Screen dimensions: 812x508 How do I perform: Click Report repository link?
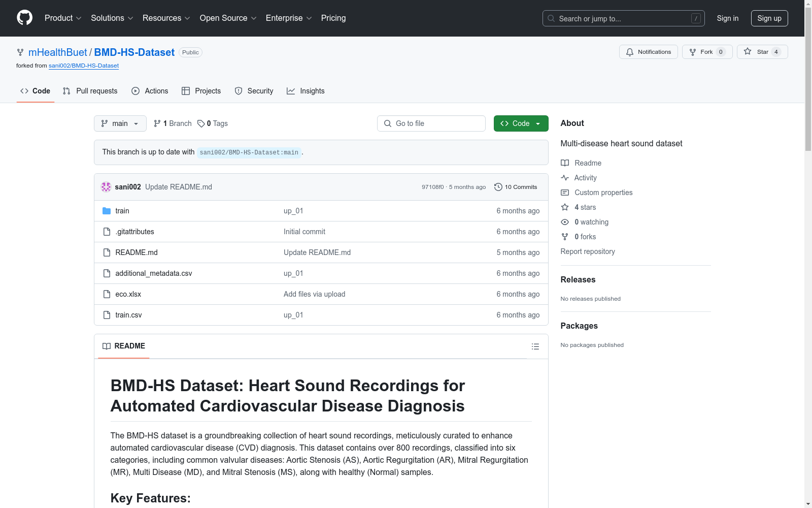(587, 251)
